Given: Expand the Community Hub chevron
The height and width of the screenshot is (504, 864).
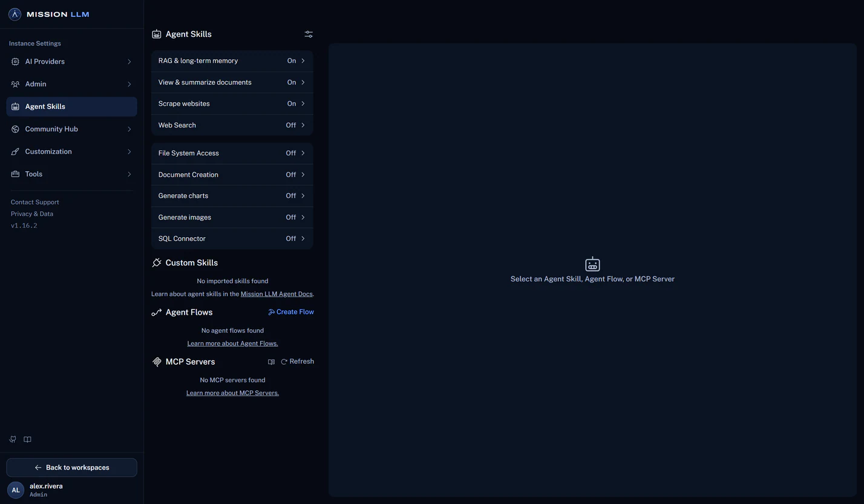Looking at the screenshot, I should coord(129,129).
